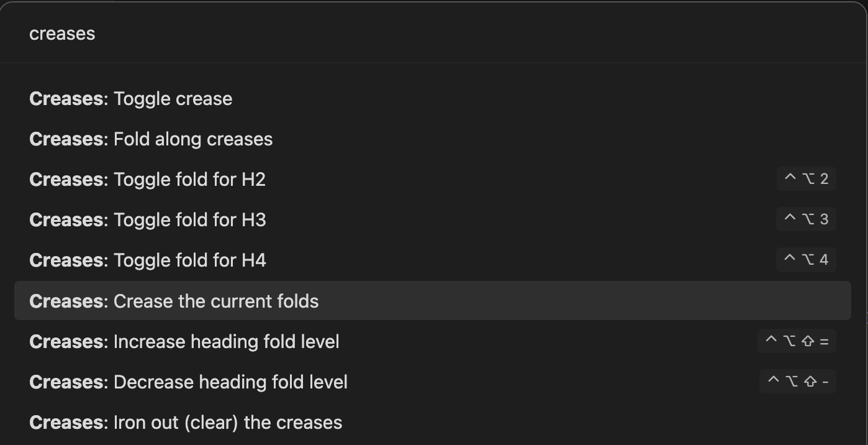This screenshot has width=868, height=445.
Task: Click the ^⌥3 shortcut badge
Action: [805, 219]
